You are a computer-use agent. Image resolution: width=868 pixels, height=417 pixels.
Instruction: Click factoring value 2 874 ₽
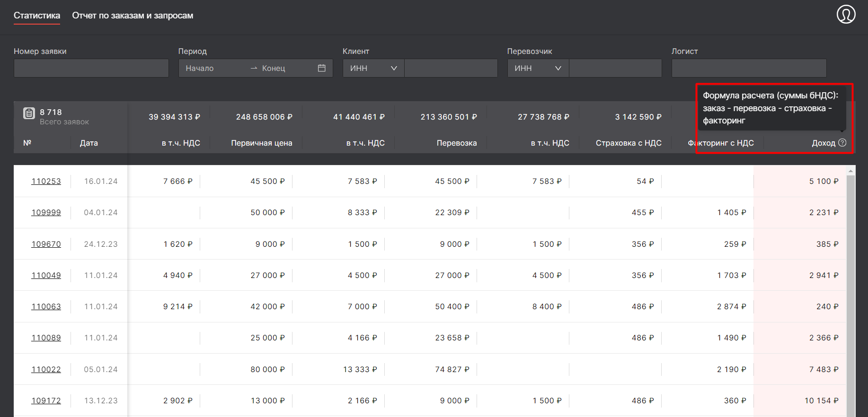pos(731,306)
